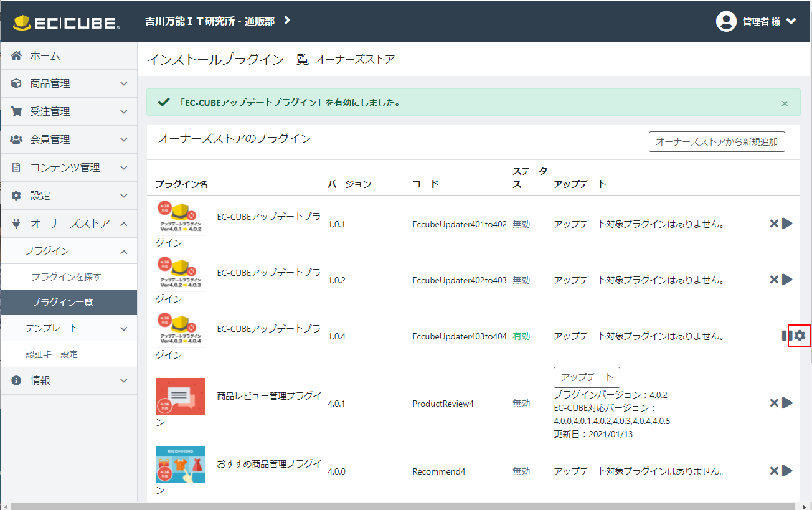Open settings gear for EccubeUpdater403to404 plugin
Image resolution: width=812 pixels, height=510 pixels.
(x=800, y=336)
